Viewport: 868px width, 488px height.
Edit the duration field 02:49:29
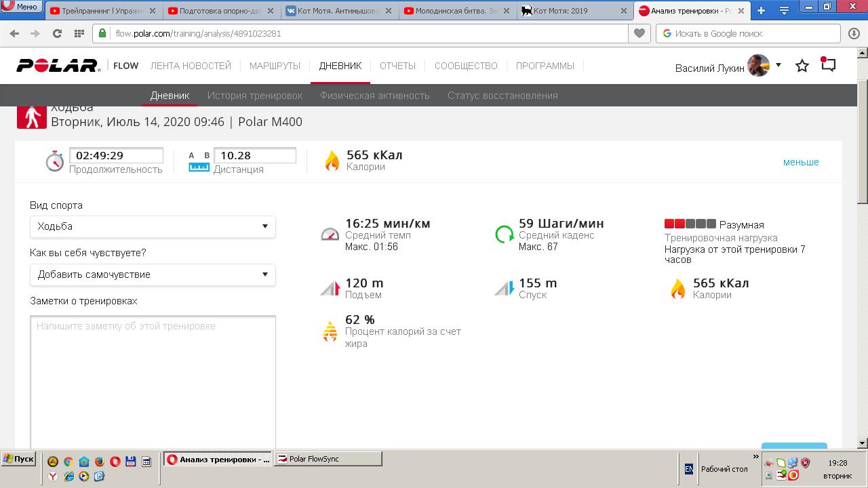(116, 155)
